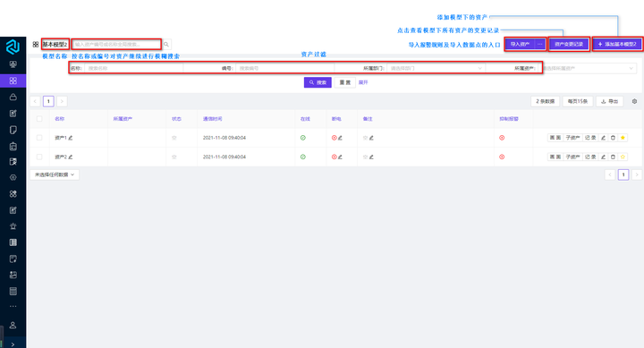Check the box for row 资产2

(39, 157)
